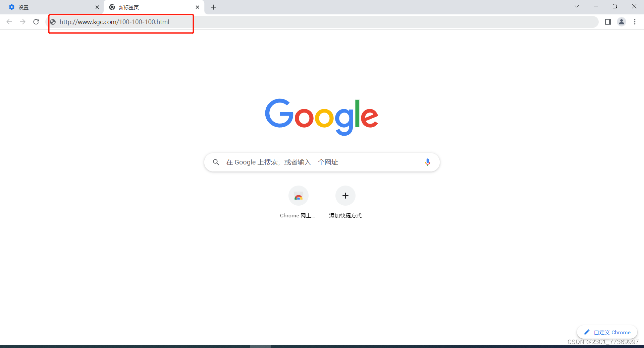Screen dimensions: 644x348
Task: Open Chrome three-dot menu
Action: click(x=635, y=22)
